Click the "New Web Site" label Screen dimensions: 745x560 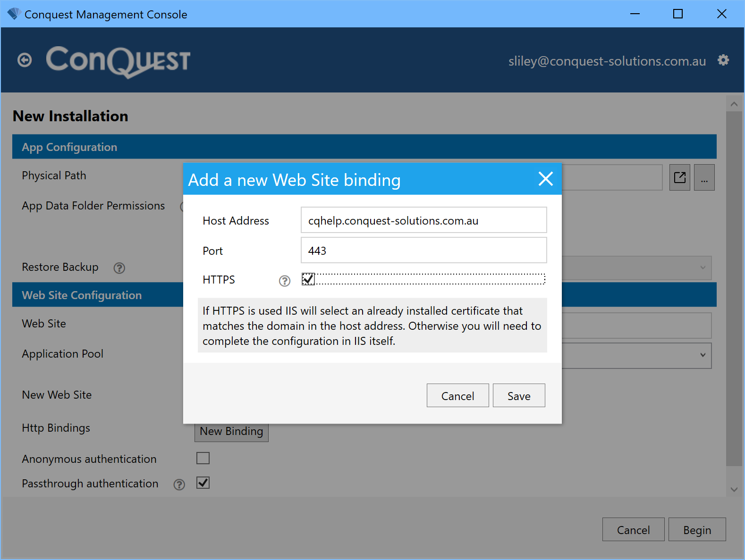click(x=57, y=395)
